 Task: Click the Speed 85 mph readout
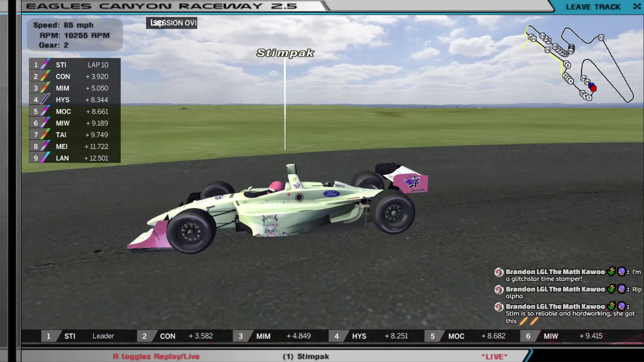(x=63, y=25)
